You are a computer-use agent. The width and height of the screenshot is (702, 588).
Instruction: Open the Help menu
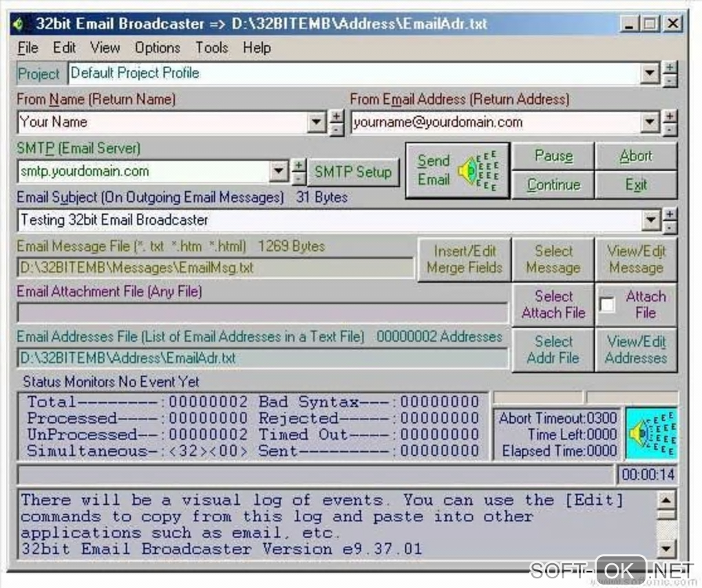pyautogui.click(x=257, y=47)
